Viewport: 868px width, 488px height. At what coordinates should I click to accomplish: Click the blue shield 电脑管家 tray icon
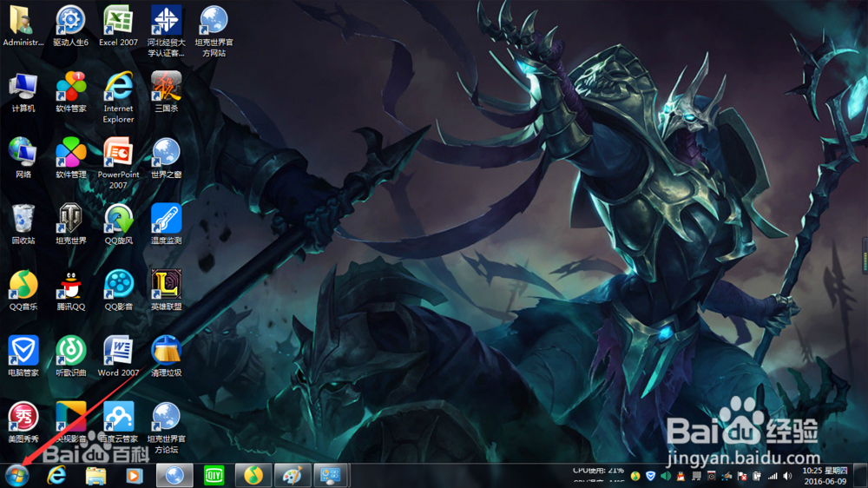(x=650, y=476)
